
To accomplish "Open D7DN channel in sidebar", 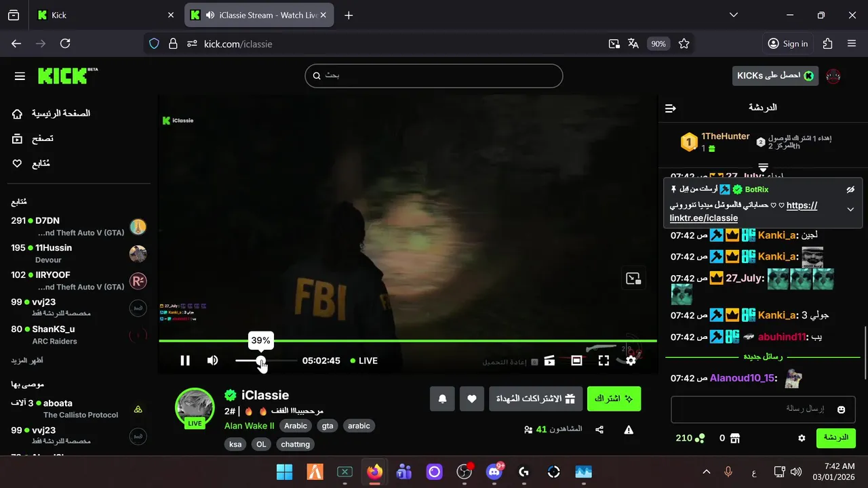I will pos(79,226).
